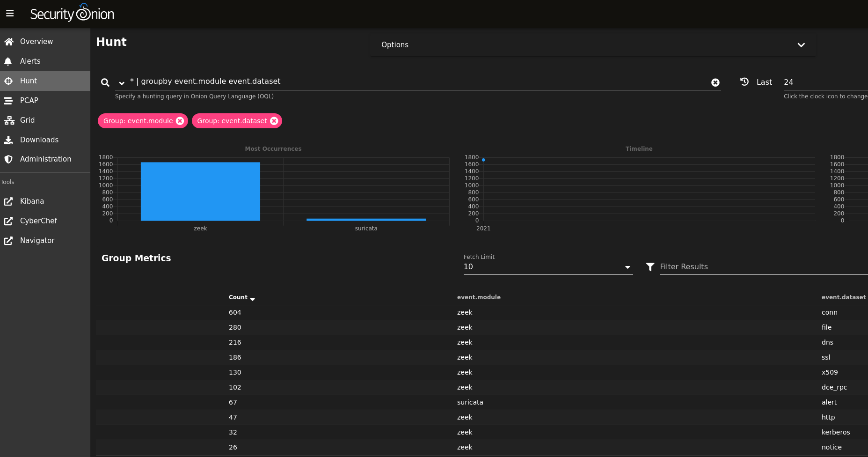
Task: Click the Timeline data point
Action: (483, 160)
